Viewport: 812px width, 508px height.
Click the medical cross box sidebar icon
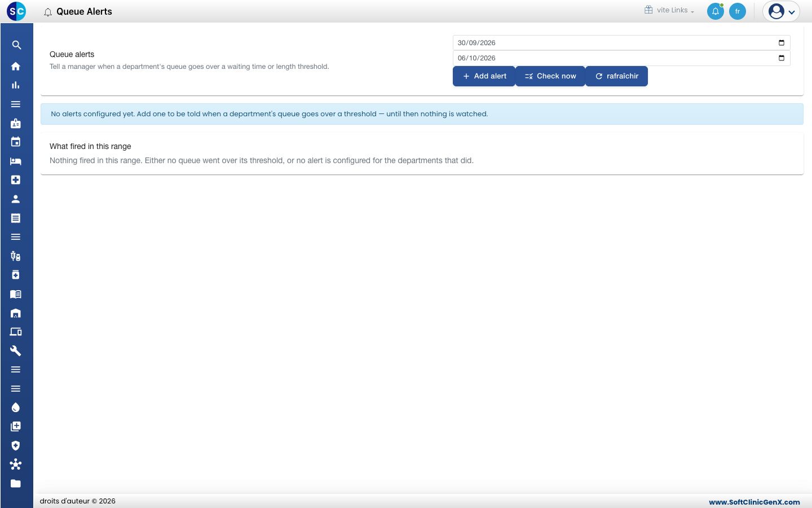tap(16, 180)
